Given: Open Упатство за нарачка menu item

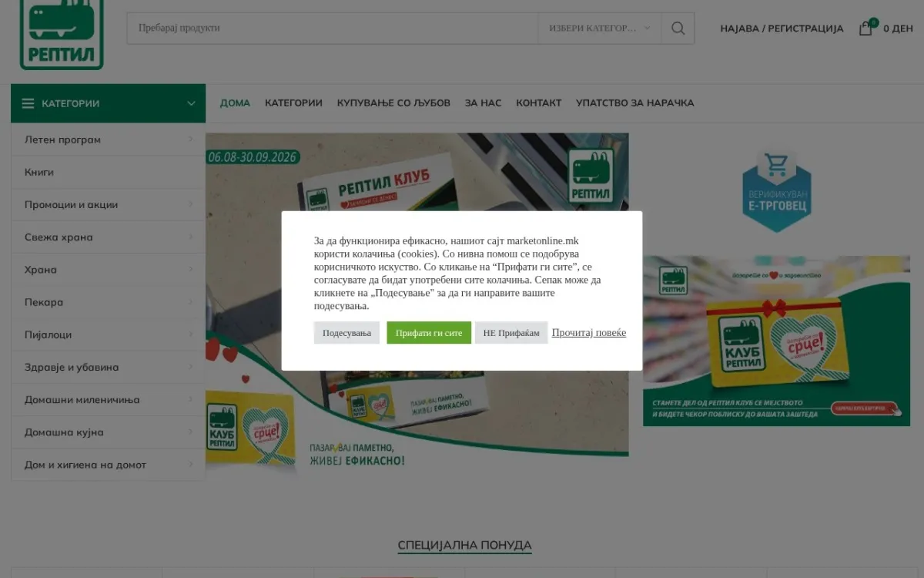Looking at the screenshot, I should 634,103.
